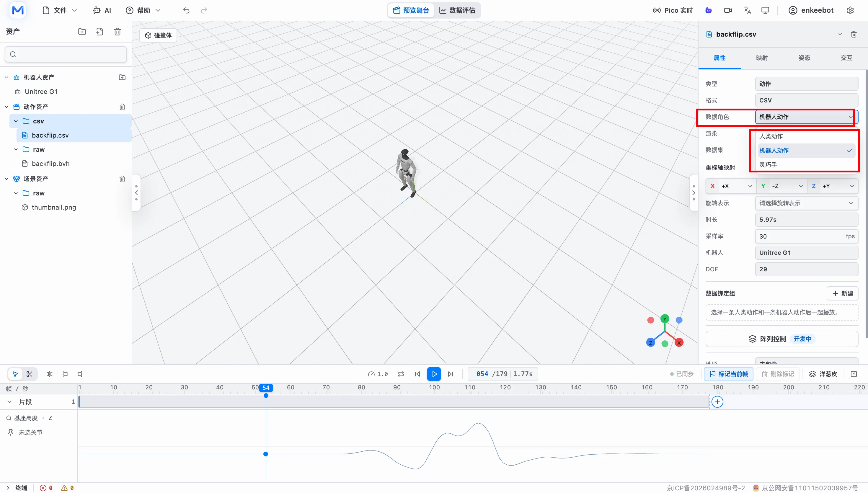Collapse the csv folder
The image size is (868, 493).
[x=16, y=121]
